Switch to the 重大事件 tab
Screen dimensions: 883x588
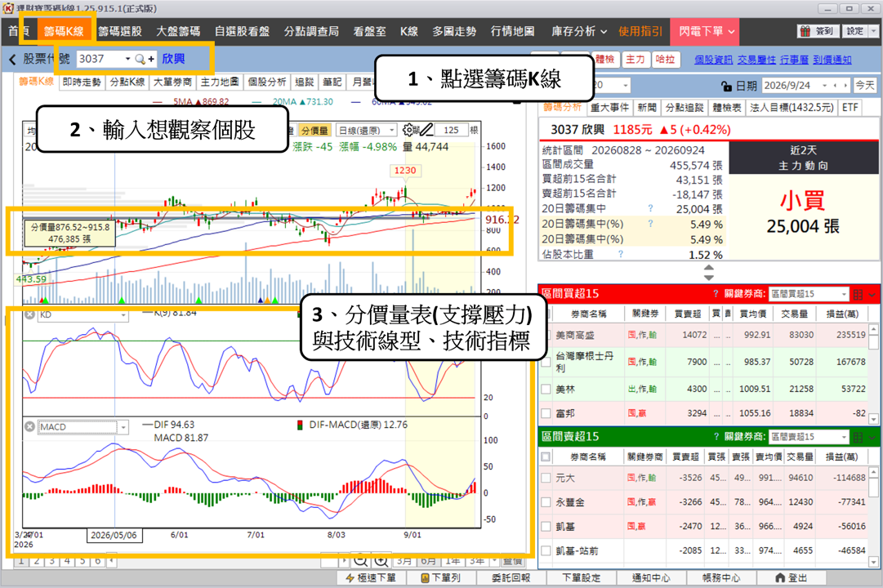click(x=609, y=108)
